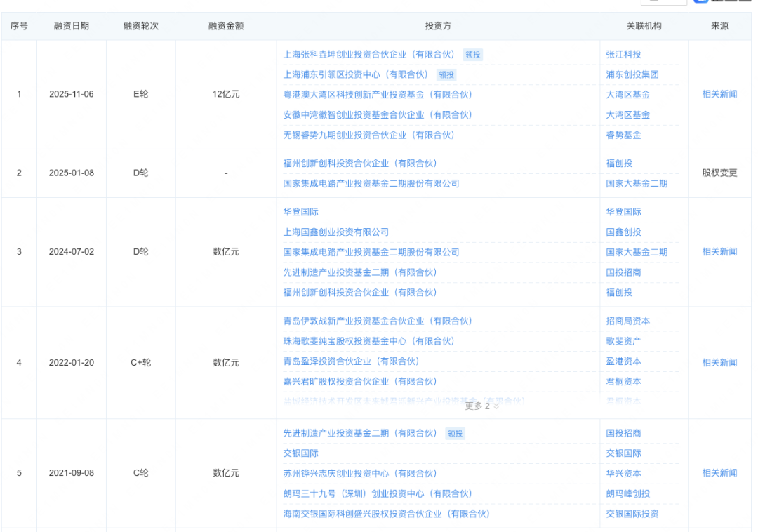Open 相关新闻 for the 2024-07-02 round
Screen dimensions: 758x532
point(719,252)
